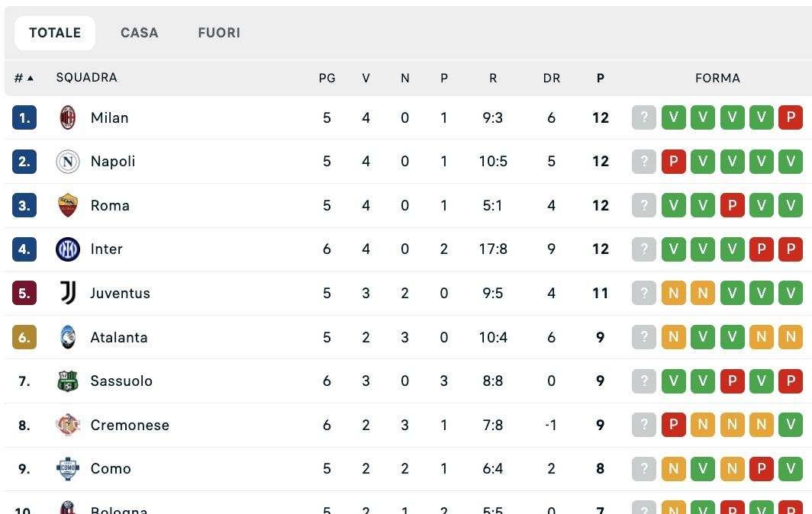Click Juventus's first orange N form badge
The image size is (812, 514).
673,293
